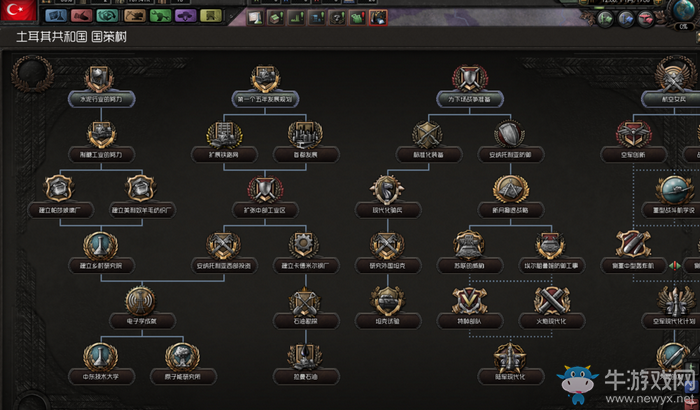This screenshot has width=700, height=410.
Task: Select the winged crossed-swords focus at top right
Action: tap(675, 77)
